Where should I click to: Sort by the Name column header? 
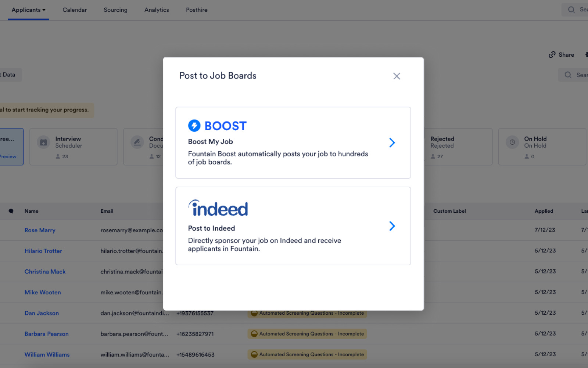(31, 211)
